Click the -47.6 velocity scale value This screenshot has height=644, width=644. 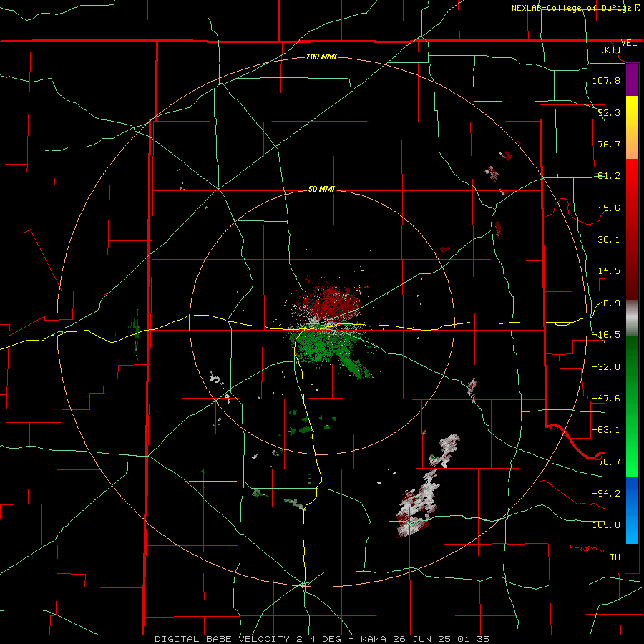pos(606,399)
